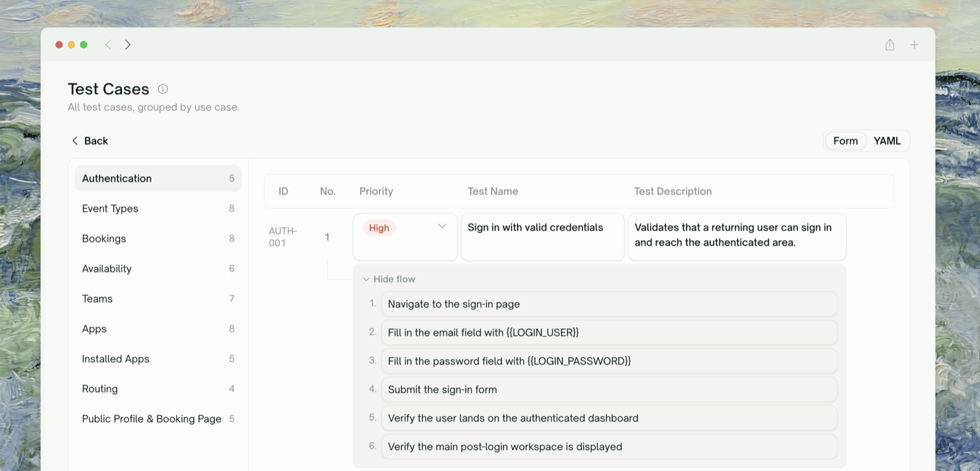
Task: Open the Apps use case
Action: point(159,328)
